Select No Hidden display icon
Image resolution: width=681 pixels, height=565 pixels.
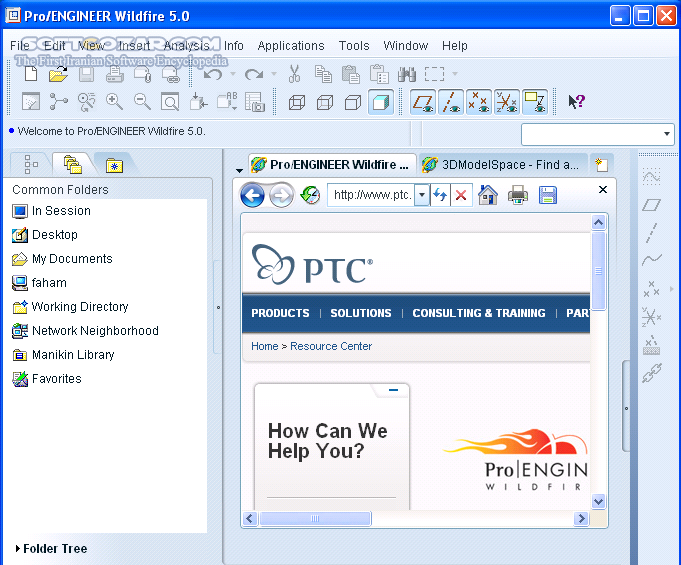tap(353, 102)
